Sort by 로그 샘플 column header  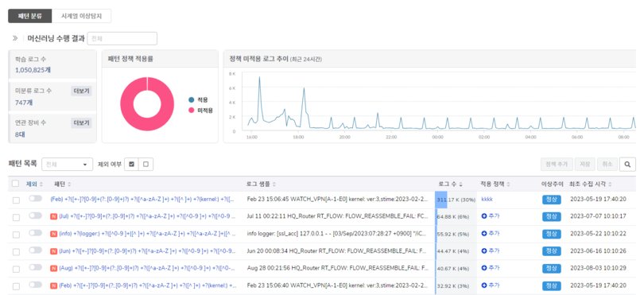pyautogui.click(x=262, y=184)
